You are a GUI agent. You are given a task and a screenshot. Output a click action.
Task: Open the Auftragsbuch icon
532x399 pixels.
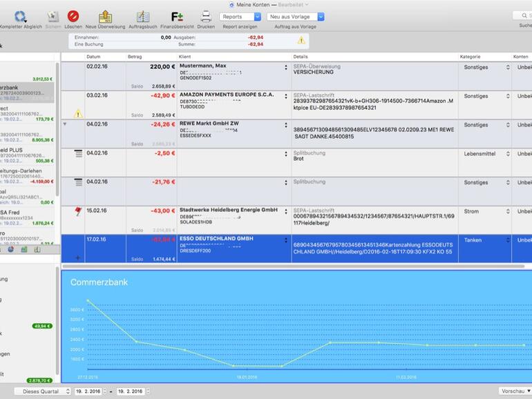tap(143, 16)
